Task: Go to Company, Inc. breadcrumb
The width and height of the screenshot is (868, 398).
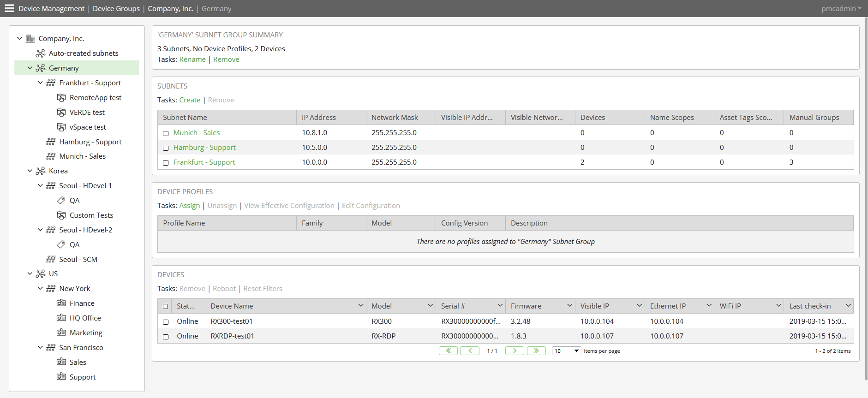Action: tap(171, 9)
